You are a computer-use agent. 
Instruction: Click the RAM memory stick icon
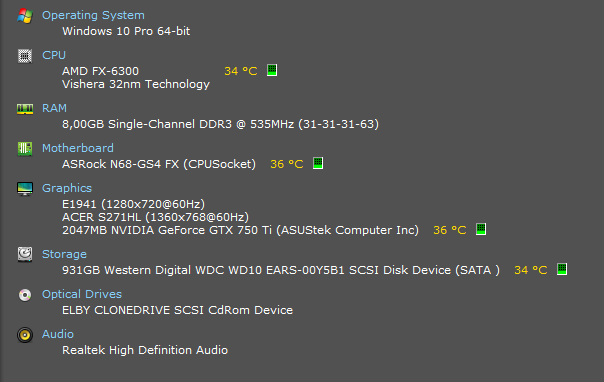click(x=25, y=109)
